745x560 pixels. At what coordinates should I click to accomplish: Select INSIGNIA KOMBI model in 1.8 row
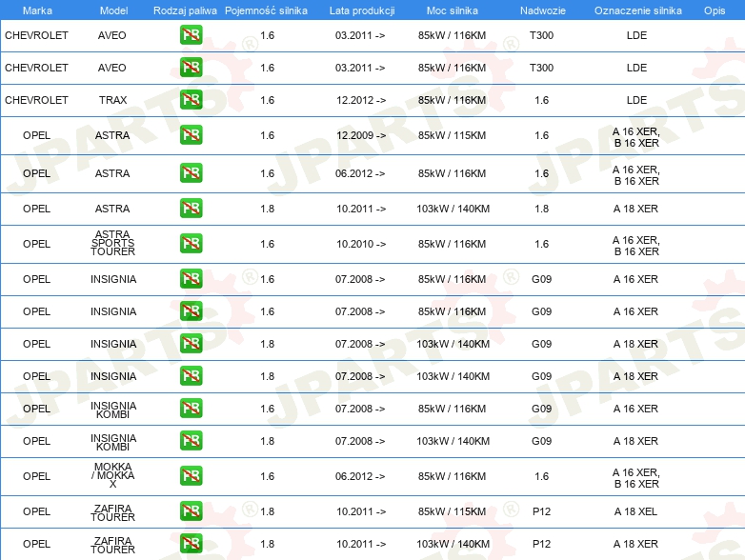click(113, 442)
